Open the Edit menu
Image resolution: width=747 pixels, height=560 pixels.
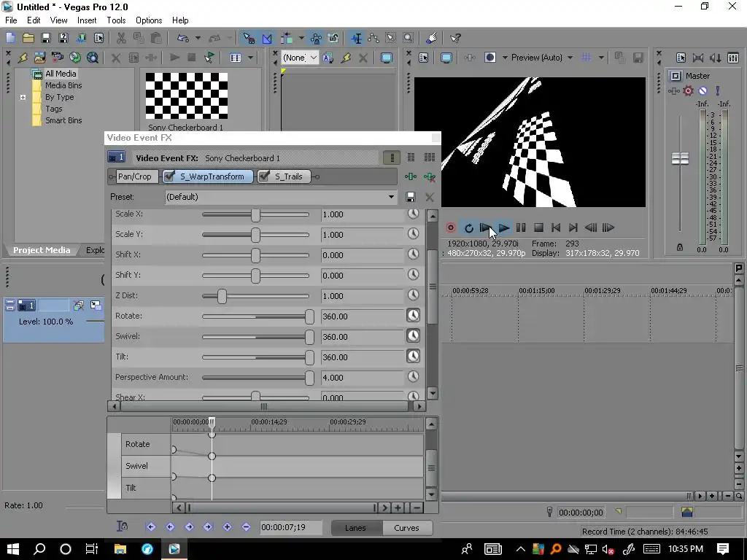(34, 20)
